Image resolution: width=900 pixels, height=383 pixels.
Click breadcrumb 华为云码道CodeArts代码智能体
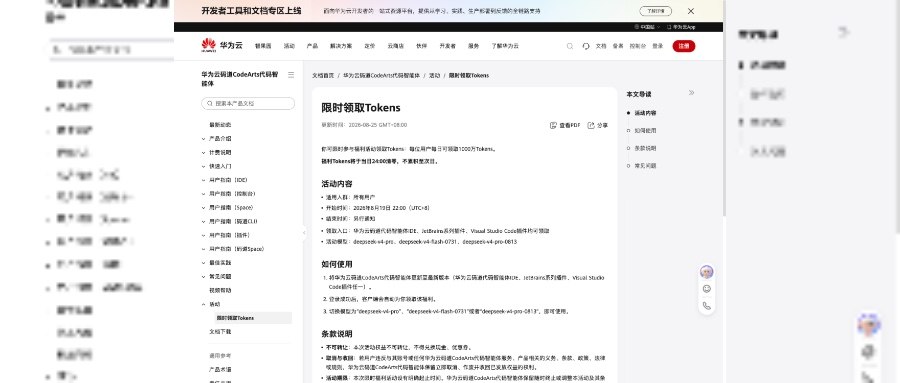pos(382,76)
